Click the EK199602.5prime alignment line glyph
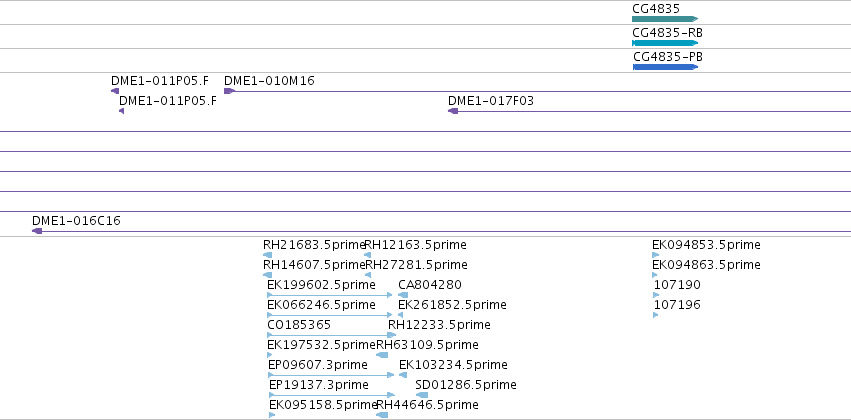This screenshot has height=420, width=851. [330, 295]
